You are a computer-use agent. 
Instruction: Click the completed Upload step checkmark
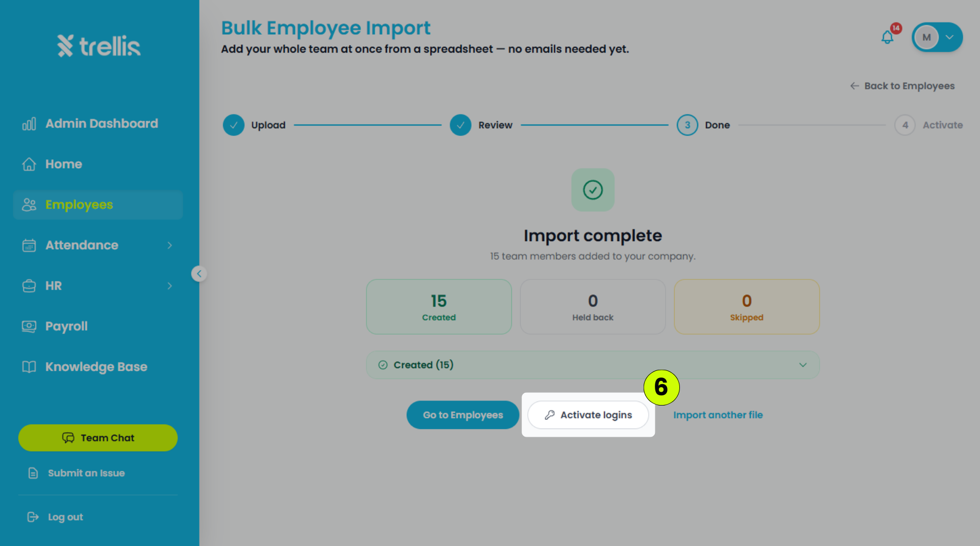[x=234, y=125]
